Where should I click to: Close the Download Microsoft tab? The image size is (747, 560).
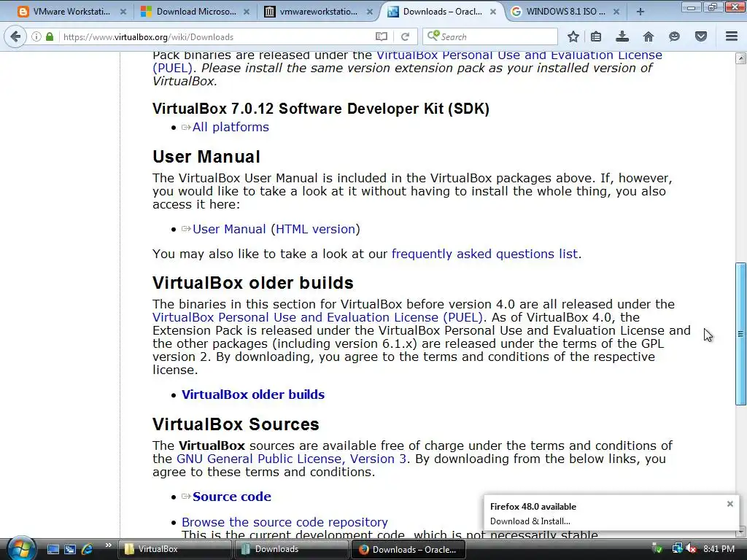(x=247, y=12)
